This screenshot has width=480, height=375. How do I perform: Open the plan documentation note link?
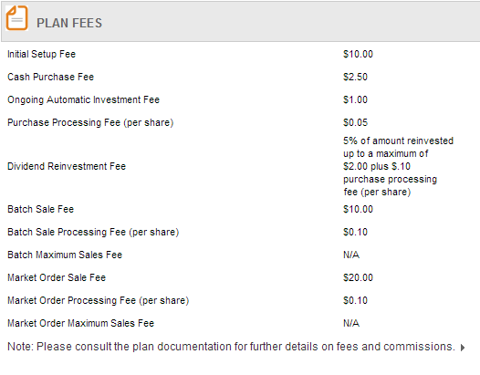tap(231, 347)
